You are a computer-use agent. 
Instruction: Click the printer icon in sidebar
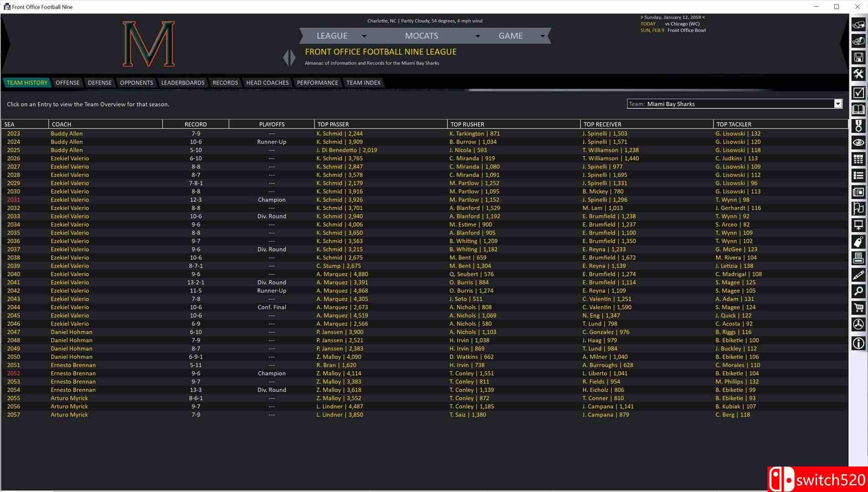(x=858, y=258)
